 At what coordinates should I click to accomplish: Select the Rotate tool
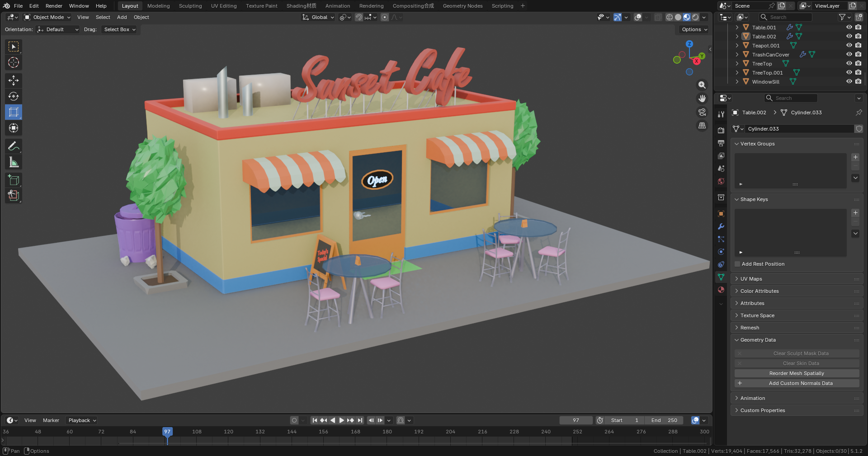point(14,96)
